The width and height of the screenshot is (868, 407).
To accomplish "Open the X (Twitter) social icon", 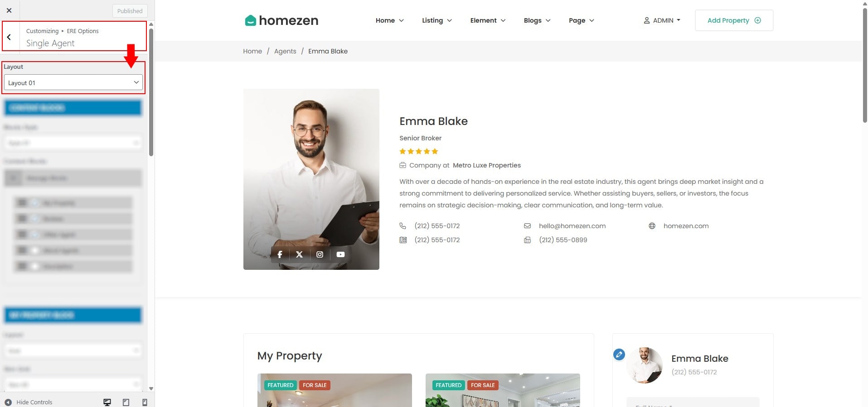I will (299, 254).
